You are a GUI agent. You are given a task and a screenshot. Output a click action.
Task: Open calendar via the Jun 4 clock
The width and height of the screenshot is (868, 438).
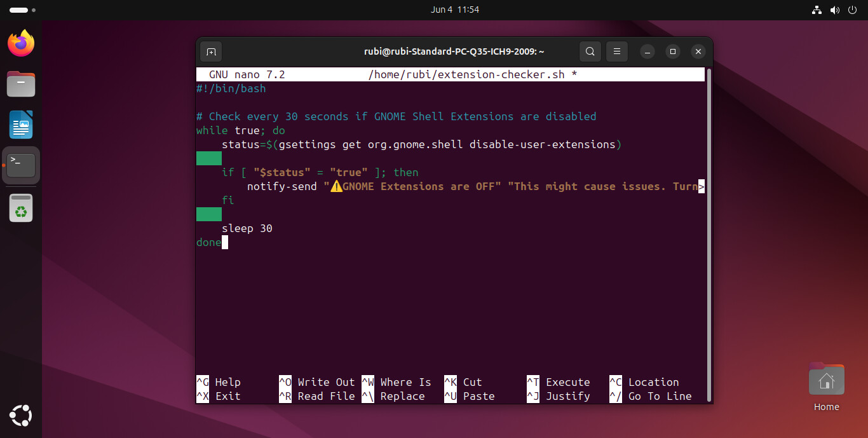(454, 10)
